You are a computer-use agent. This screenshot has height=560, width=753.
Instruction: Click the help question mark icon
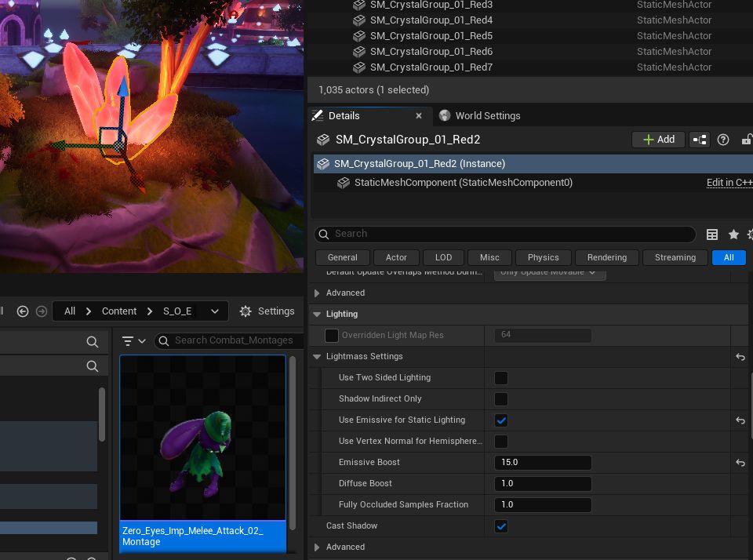coord(722,140)
